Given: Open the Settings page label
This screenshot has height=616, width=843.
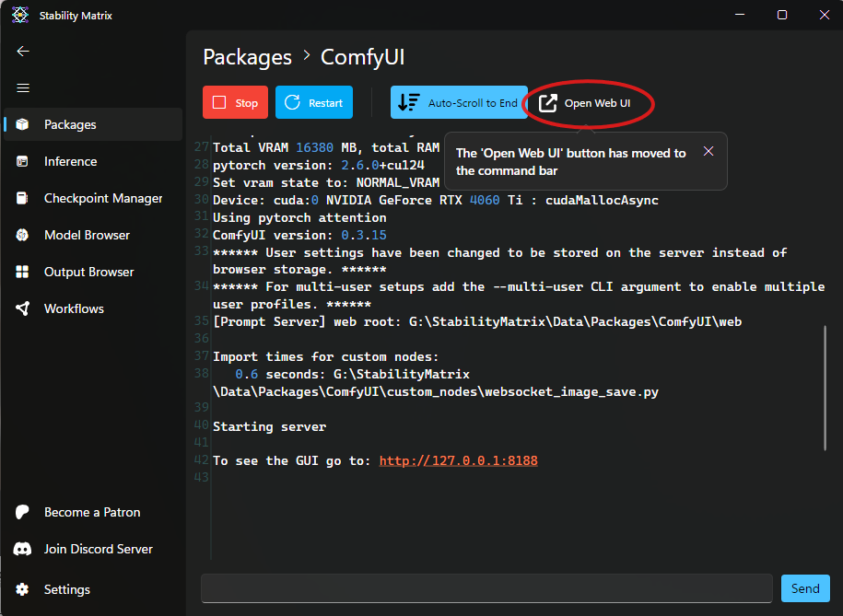Looking at the screenshot, I should pyautogui.click(x=66, y=589).
